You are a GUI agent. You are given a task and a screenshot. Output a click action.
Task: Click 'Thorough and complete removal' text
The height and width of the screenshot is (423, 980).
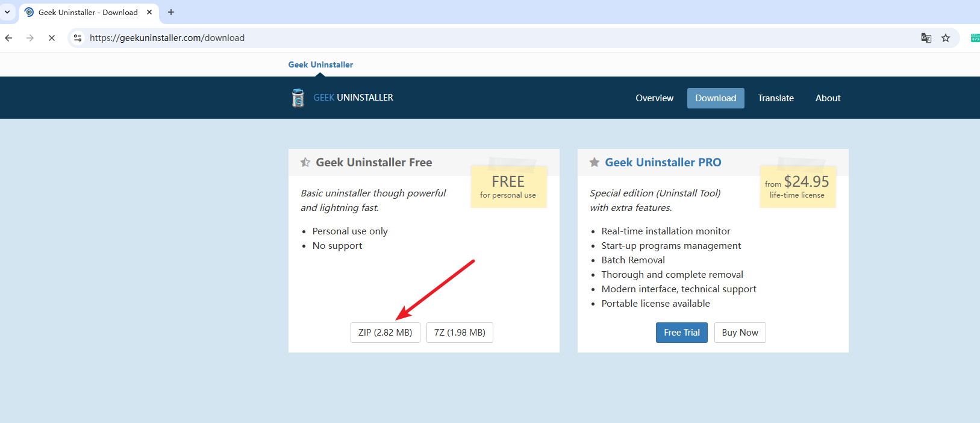coord(672,275)
